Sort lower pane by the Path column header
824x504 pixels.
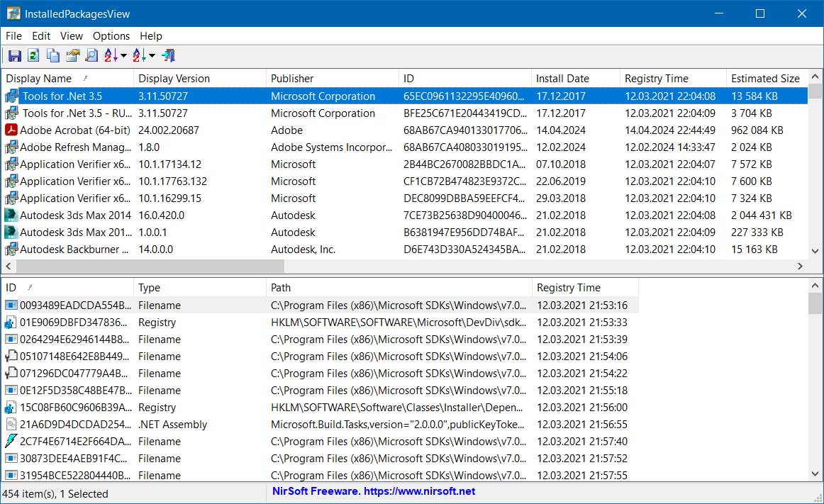coord(399,288)
